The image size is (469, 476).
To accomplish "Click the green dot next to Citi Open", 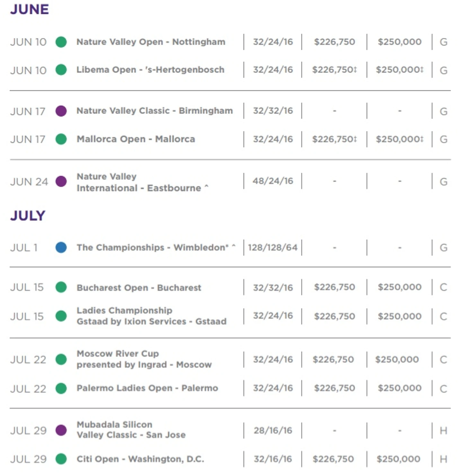I will pyautogui.click(x=61, y=459).
